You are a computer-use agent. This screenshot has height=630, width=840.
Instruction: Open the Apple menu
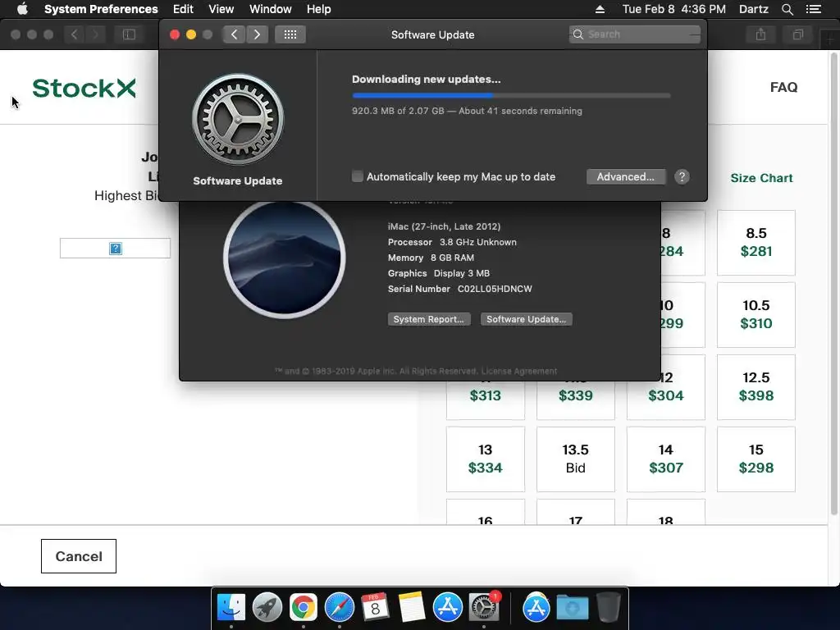tap(22, 9)
